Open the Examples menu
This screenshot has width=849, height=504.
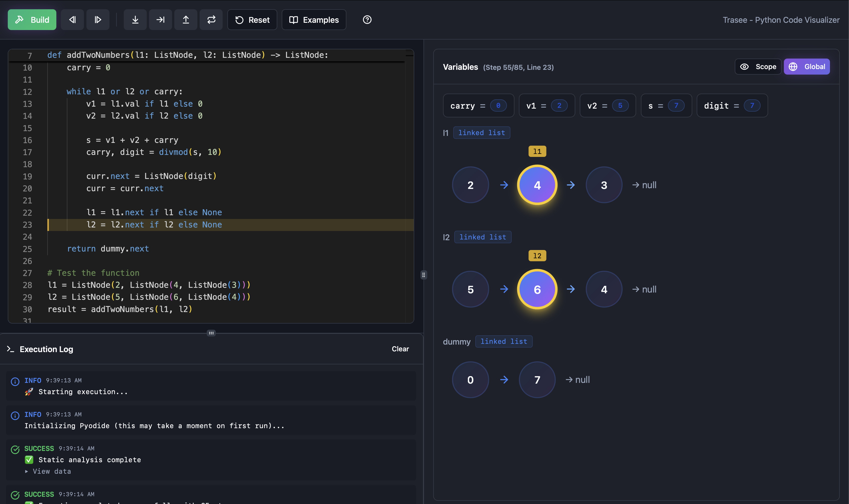(314, 20)
